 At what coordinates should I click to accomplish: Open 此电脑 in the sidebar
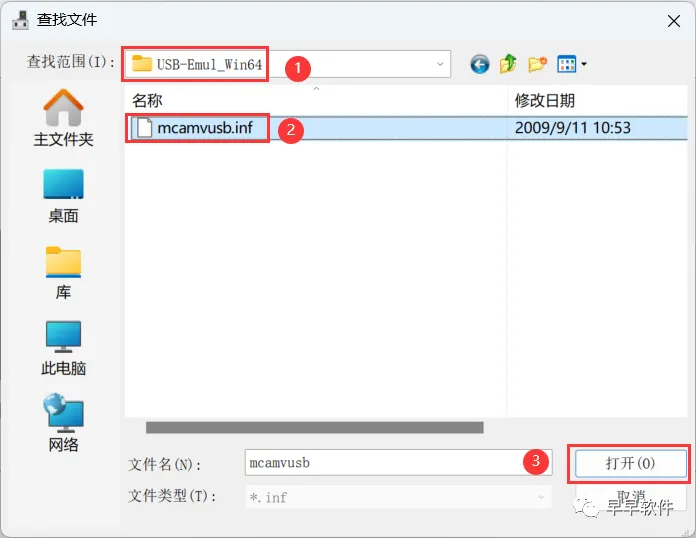point(63,348)
